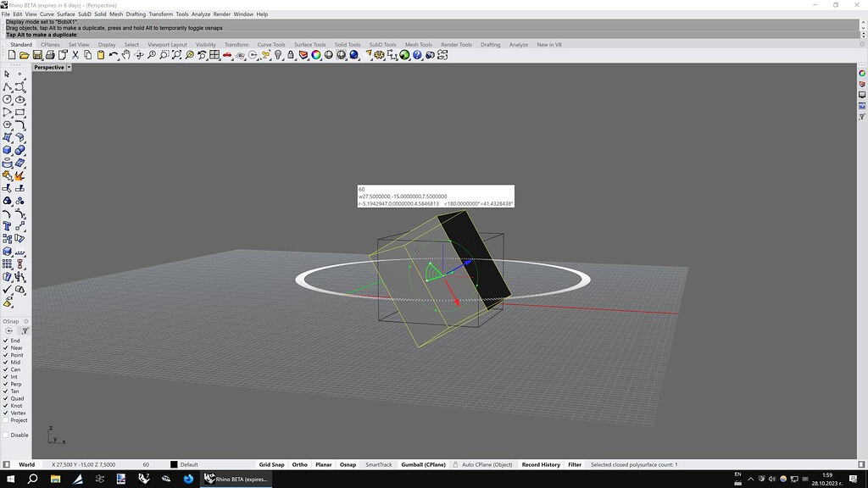Select the Polyline tool in the sidebar
This screenshot has height=488, width=868.
7,87
